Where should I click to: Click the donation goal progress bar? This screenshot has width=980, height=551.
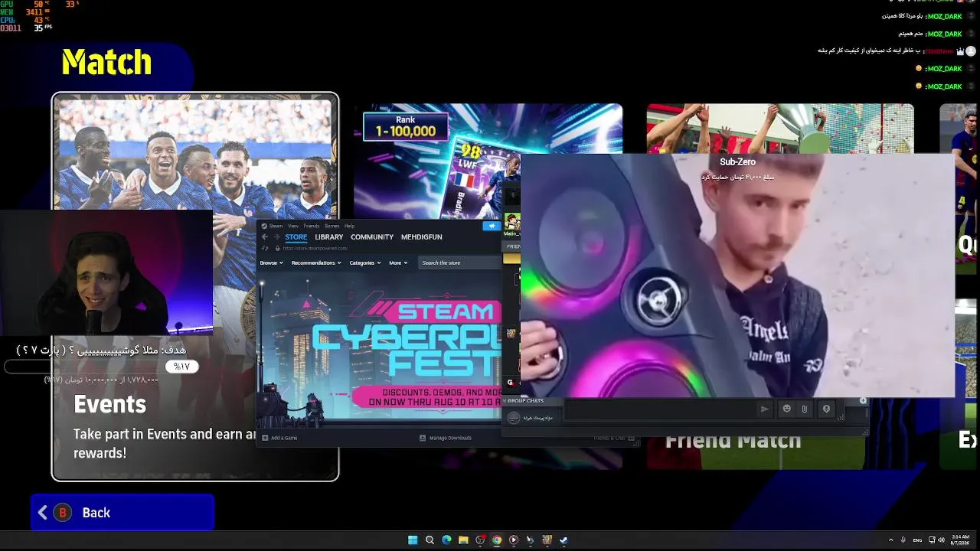point(103,367)
